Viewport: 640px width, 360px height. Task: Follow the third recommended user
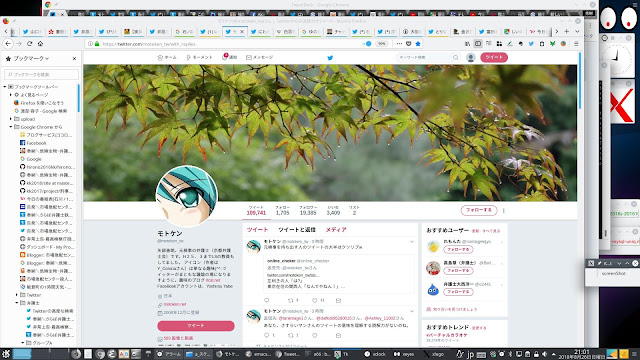(x=458, y=292)
